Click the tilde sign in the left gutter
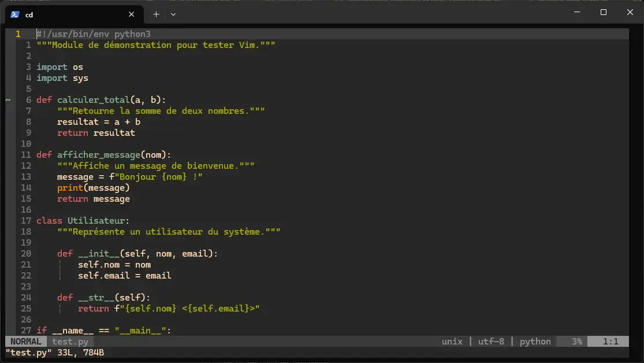Screen dimensions: 644x363 8,99
